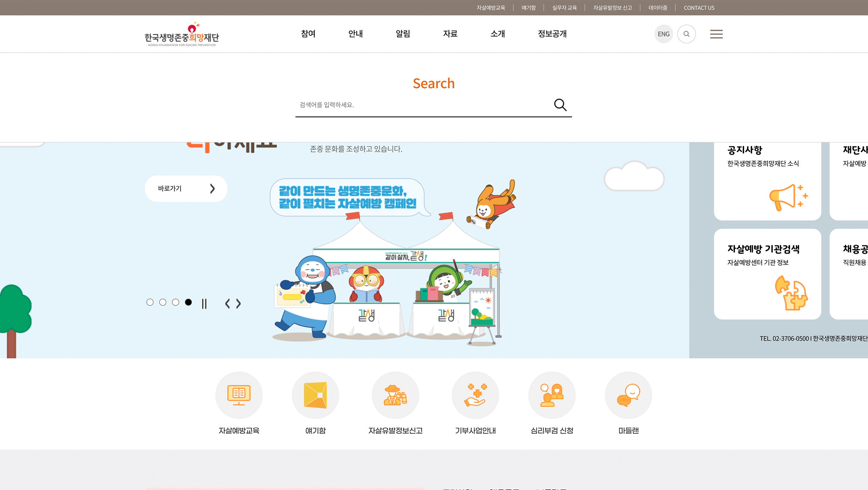868x490 pixels.
Task: Click 자살예방센터 기관 정보 subtitle
Action: click(x=758, y=262)
